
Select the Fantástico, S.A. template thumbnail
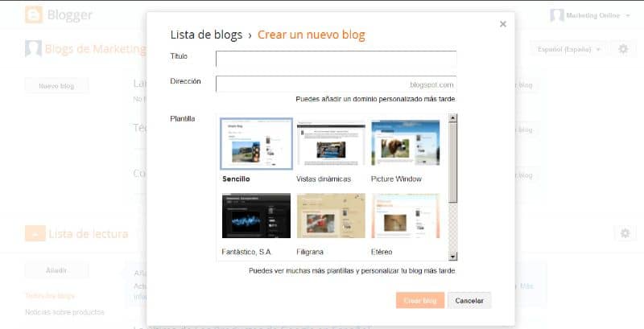click(x=256, y=216)
